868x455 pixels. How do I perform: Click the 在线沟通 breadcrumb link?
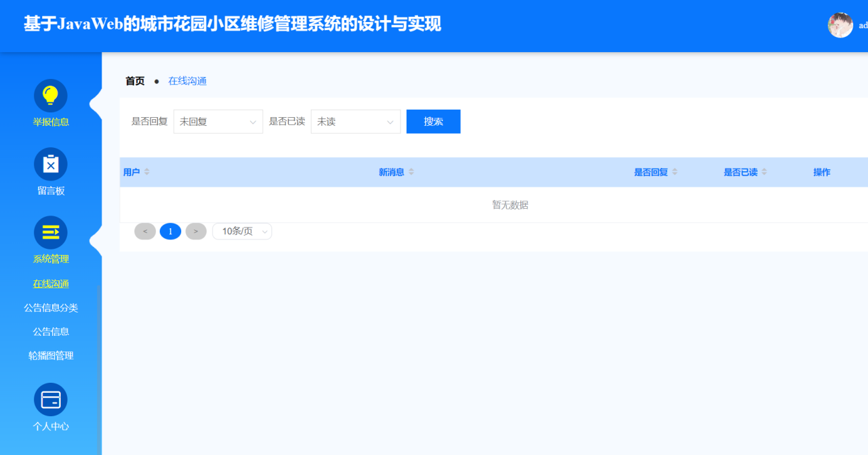tap(187, 81)
